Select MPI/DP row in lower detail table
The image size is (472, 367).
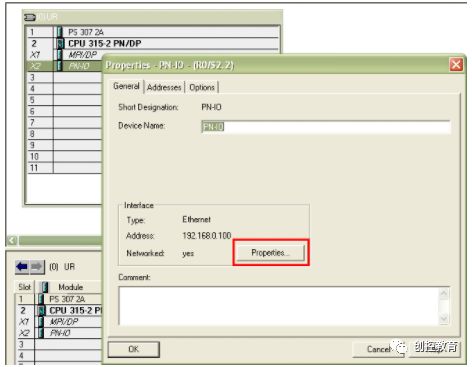coord(59,322)
